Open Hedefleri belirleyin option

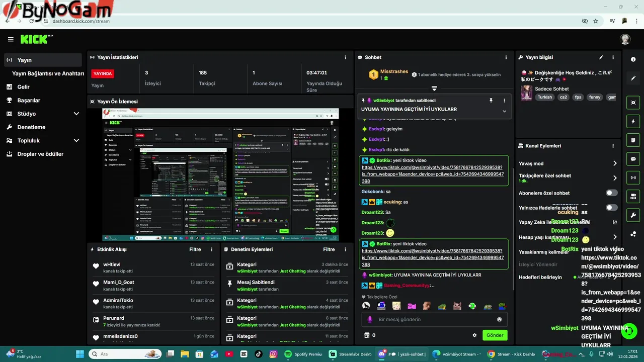click(x=540, y=277)
